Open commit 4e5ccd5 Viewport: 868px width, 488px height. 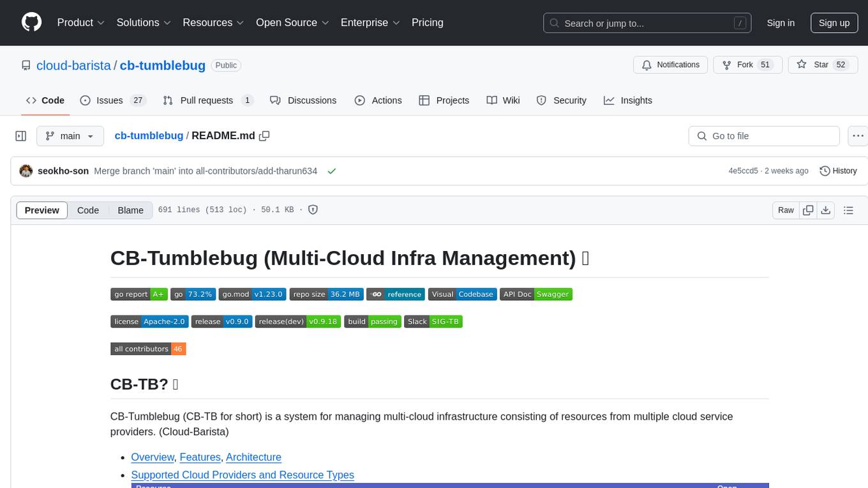[x=744, y=171]
